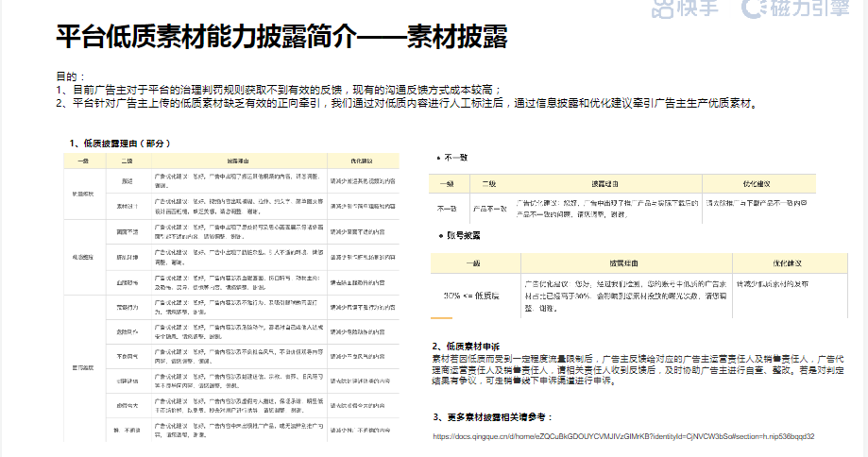This screenshot has width=868, height=457.
Task: Select the 产品不一致 table cell
Action: pyautogui.click(x=490, y=209)
